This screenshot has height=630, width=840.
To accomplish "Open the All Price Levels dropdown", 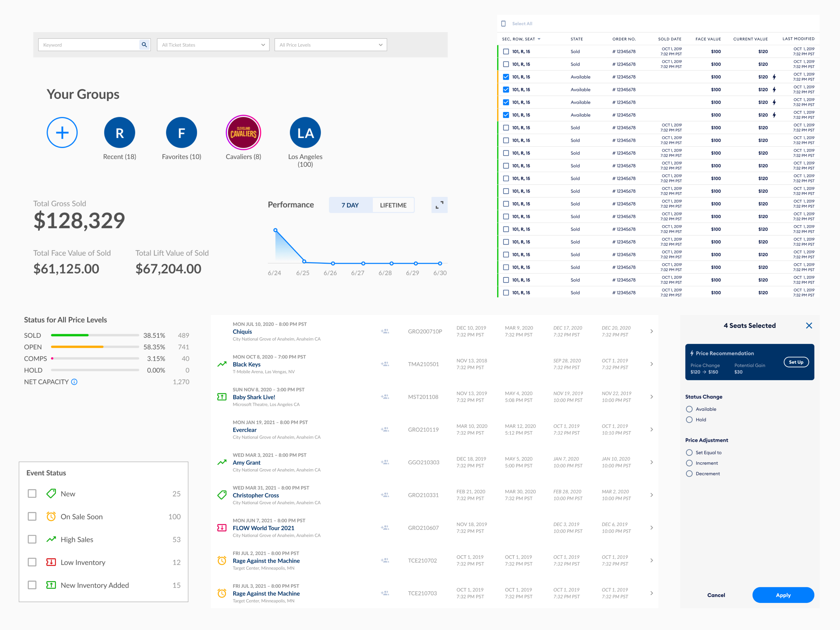I will click(x=330, y=45).
